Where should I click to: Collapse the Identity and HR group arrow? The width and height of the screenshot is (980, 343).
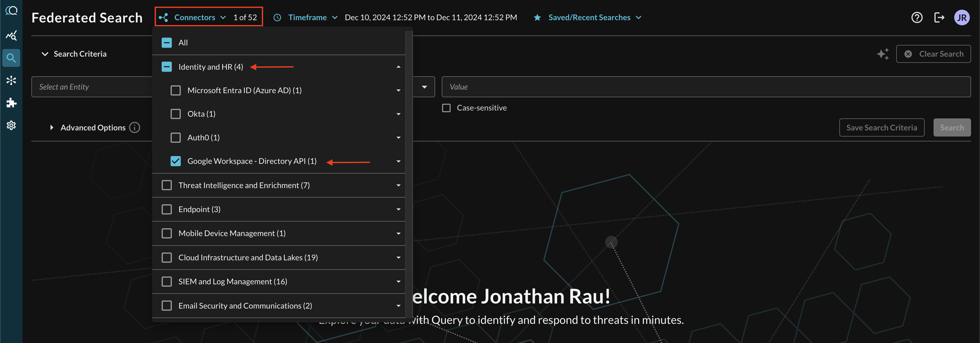398,67
